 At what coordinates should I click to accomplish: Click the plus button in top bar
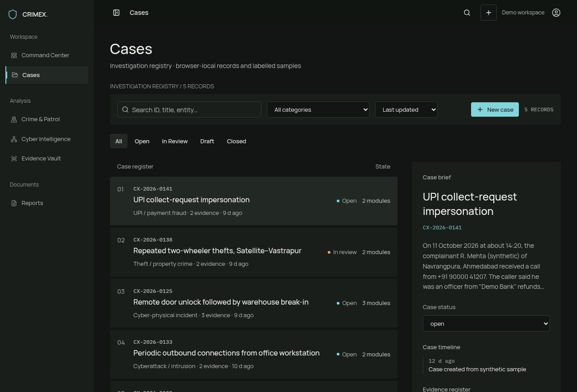point(489,13)
